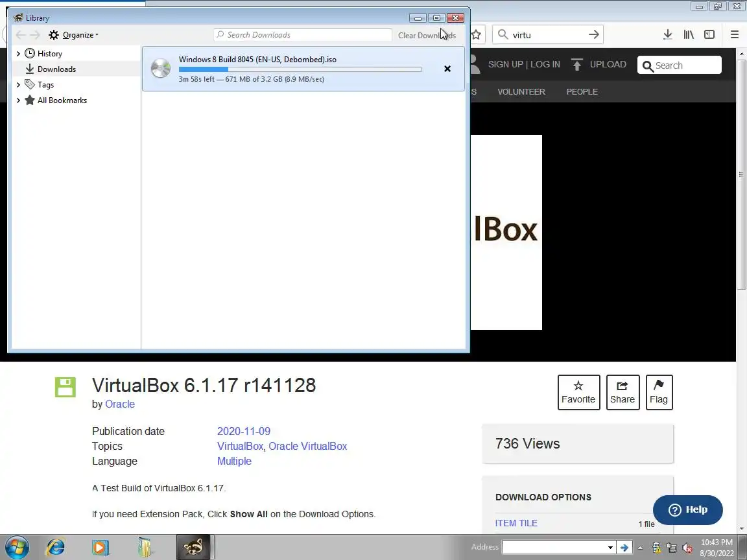
Task: Click the network tray icon
Action: 672,548
